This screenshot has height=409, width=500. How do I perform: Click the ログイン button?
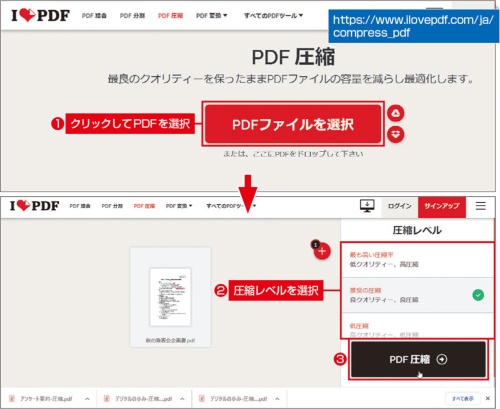click(x=400, y=207)
